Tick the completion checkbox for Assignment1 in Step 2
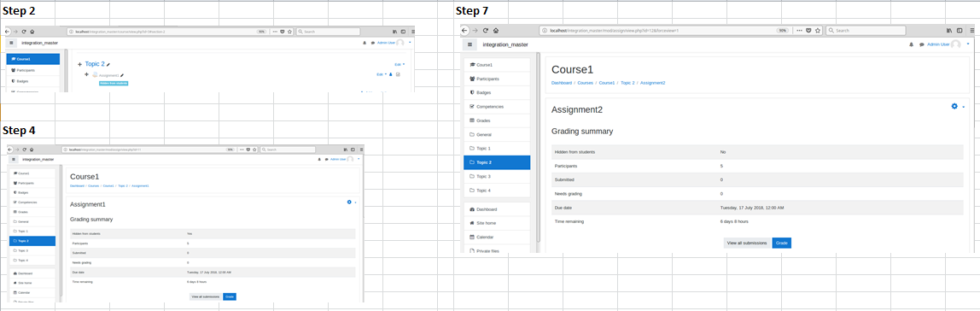 click(x=398, y=74)
